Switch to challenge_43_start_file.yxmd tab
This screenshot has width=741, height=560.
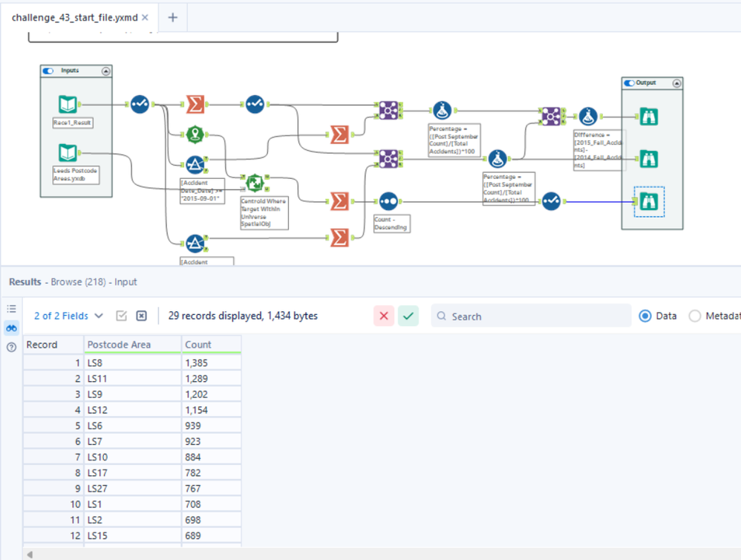(75, 18)
